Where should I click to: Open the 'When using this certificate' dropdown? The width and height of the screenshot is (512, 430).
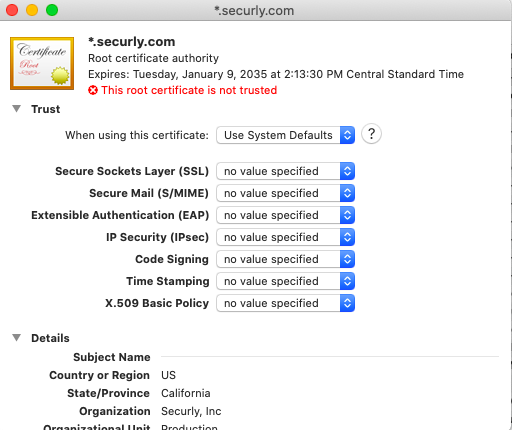click(x=285, y=135)
